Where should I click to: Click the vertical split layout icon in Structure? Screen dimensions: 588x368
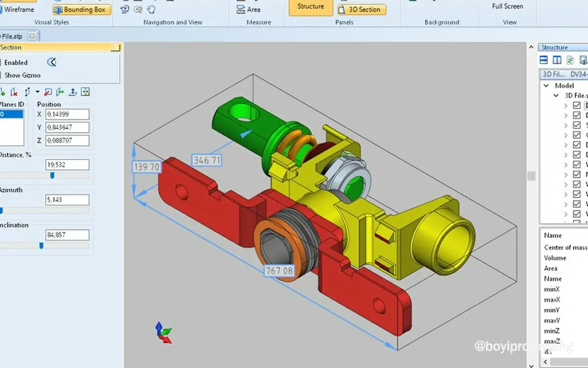click(557, 60)
